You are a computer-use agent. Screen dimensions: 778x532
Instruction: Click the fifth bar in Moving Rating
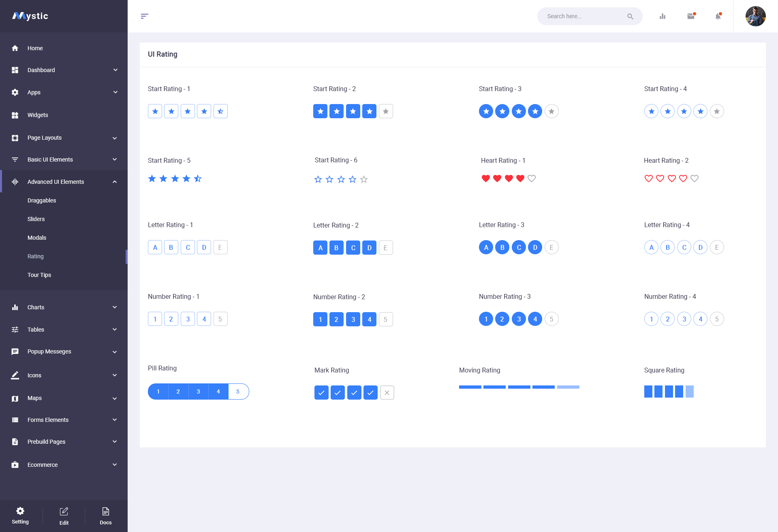[568, 387]
